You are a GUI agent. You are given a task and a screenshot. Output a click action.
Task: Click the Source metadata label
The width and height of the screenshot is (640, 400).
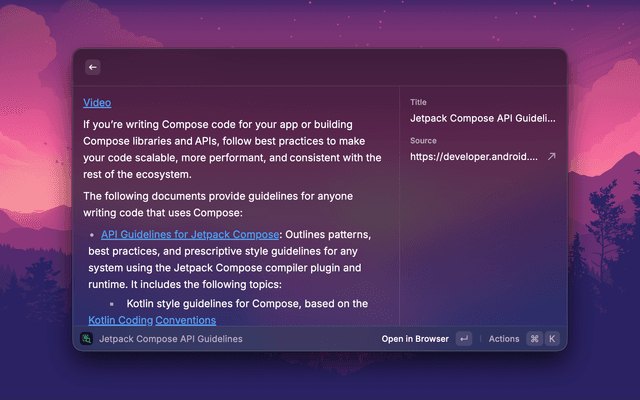[423, 140]
